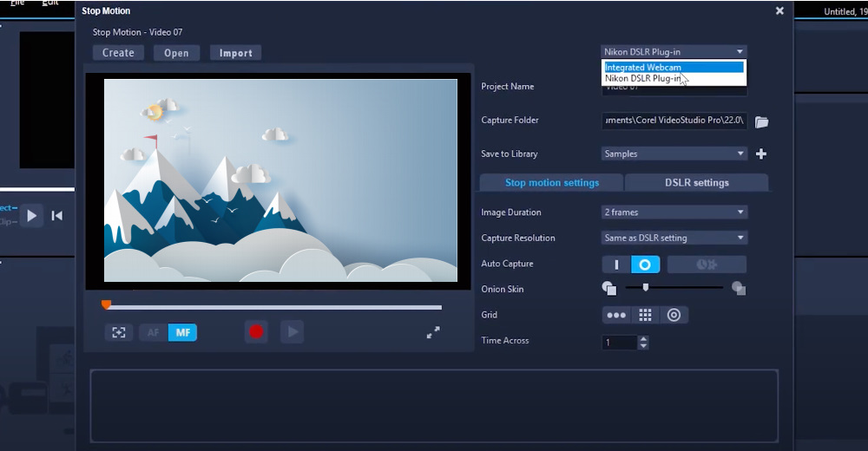Turn off Auto Capture with O toggle

point(645,265)
